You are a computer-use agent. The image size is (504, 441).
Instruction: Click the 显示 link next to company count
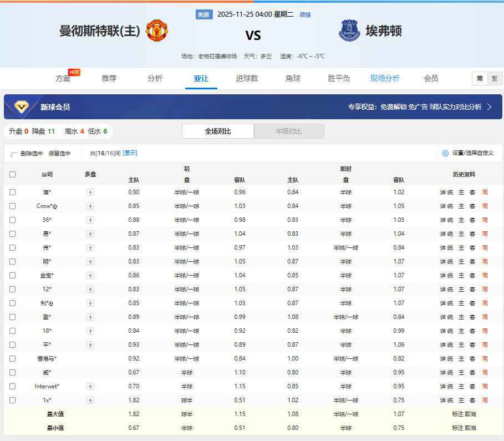point(130,153)
